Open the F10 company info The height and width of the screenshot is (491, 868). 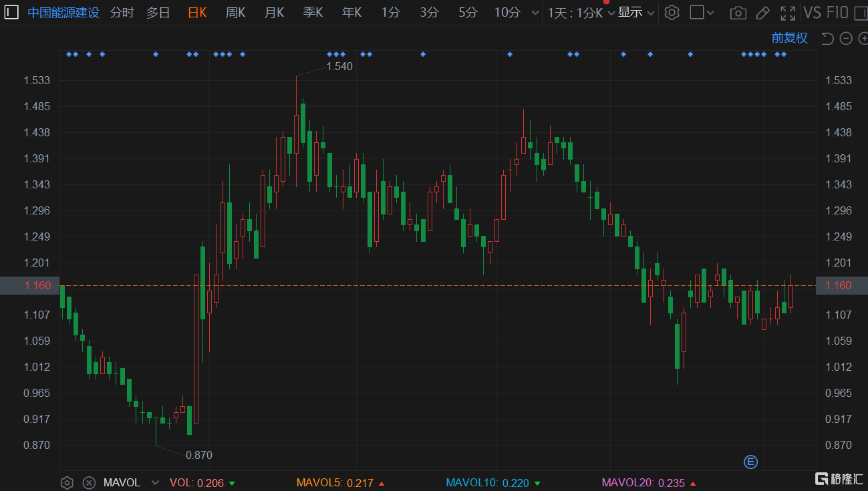(x=837, y=13)
